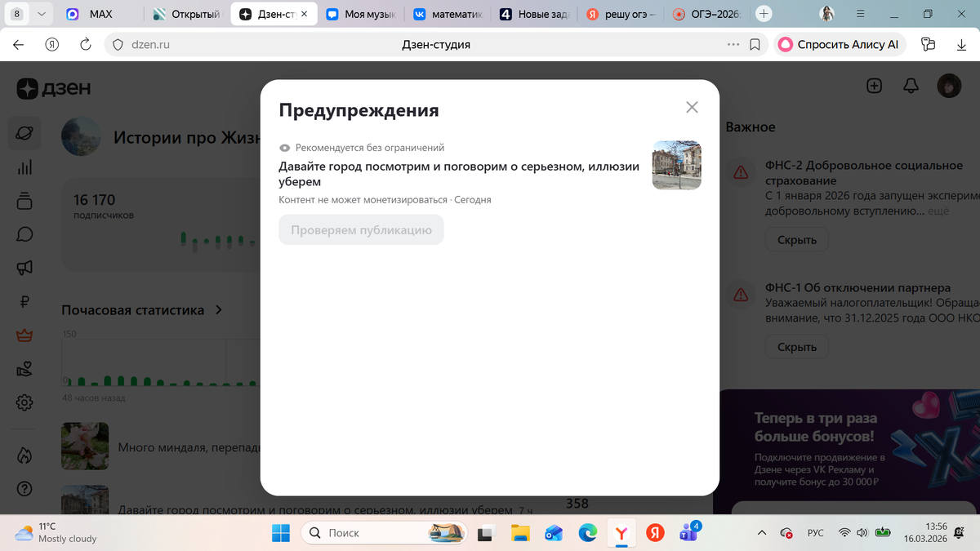Open the donations hand-with-heart sidebar icon
Screen dimensions: 980x551
pos(24,369)
